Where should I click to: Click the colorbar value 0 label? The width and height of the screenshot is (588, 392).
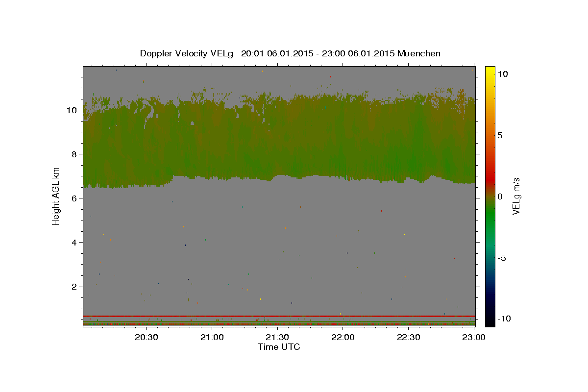click(500, 196)
